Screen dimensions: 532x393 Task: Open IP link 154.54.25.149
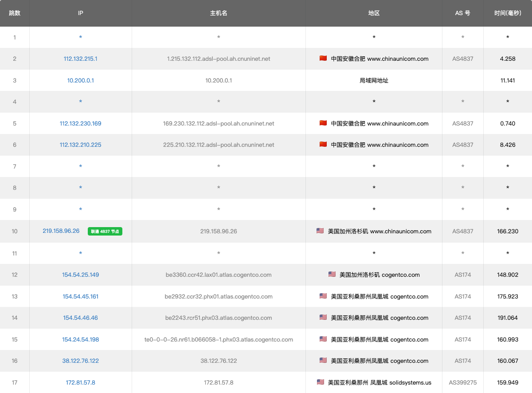(x=81, y=275)
